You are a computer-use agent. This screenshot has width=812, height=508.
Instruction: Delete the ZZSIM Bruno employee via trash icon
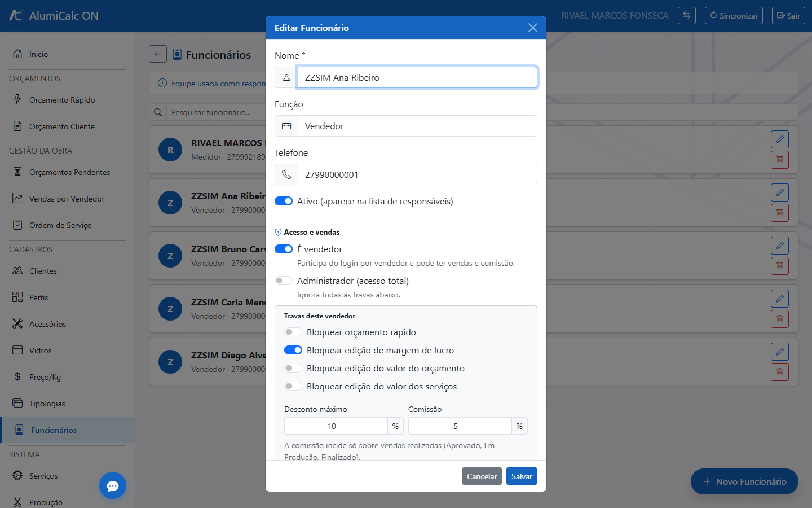[780, 266]
